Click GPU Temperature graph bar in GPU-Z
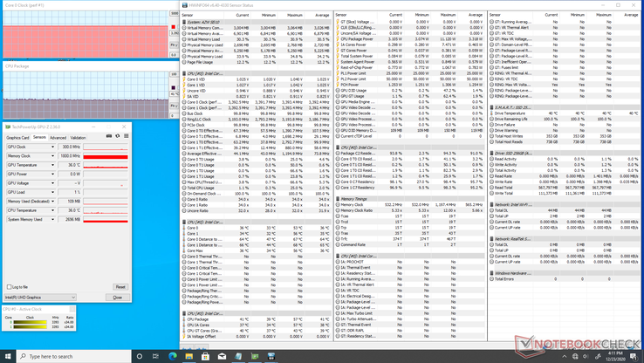644x363 pixels. [x=106, y=165]
